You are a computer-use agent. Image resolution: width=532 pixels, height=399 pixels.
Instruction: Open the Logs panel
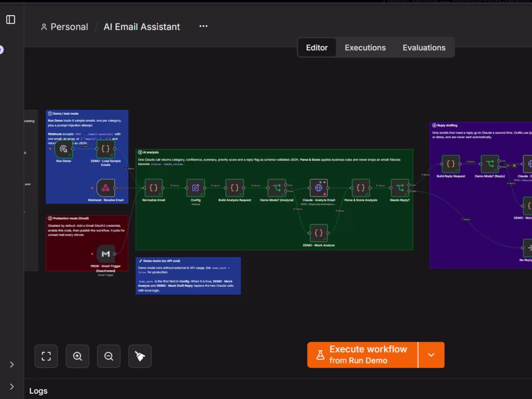click(x=38, y=391)
